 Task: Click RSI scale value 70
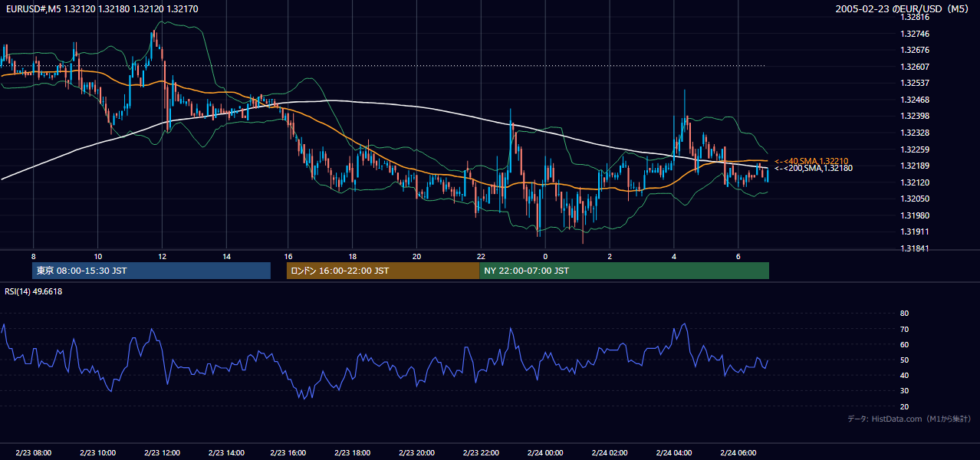[904, 329]
